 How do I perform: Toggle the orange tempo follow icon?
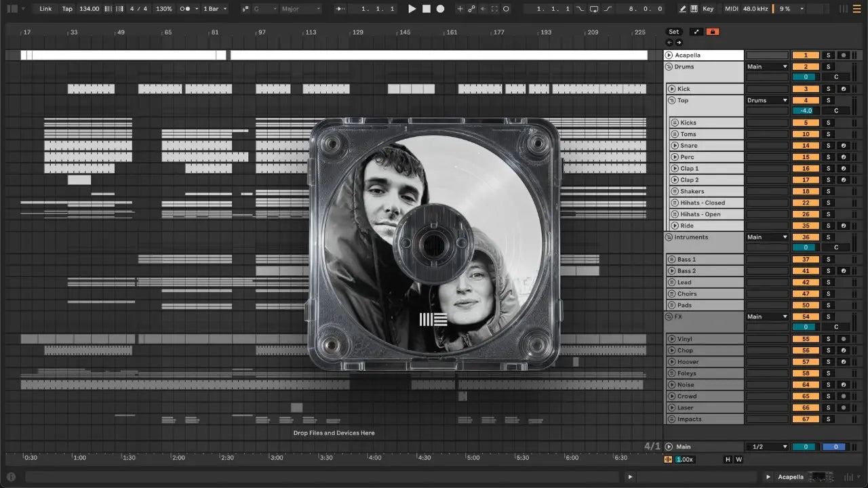click(669, 460)
